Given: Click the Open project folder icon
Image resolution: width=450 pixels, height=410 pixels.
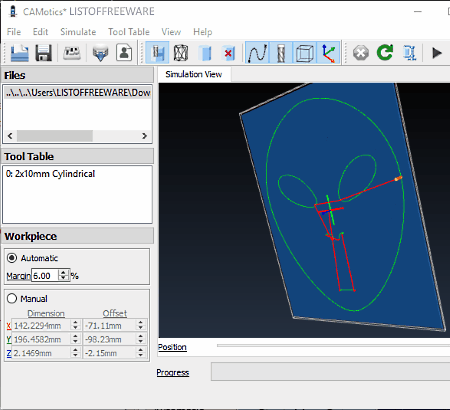Looking at the screenshot, I should 19,53.
